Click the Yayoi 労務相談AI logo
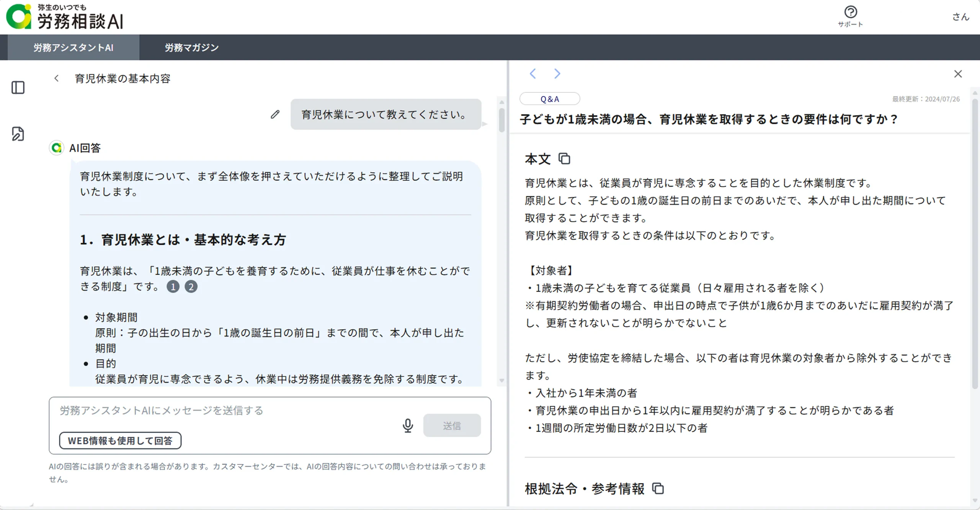Image resolution: width=980 pixels, height=510 pixels. pos(65,17)
